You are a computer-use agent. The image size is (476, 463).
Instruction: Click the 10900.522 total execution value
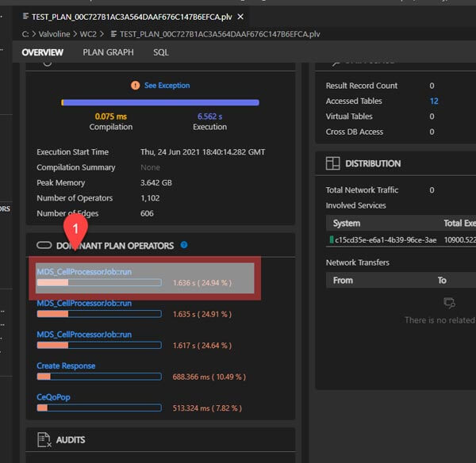(459, 240)
